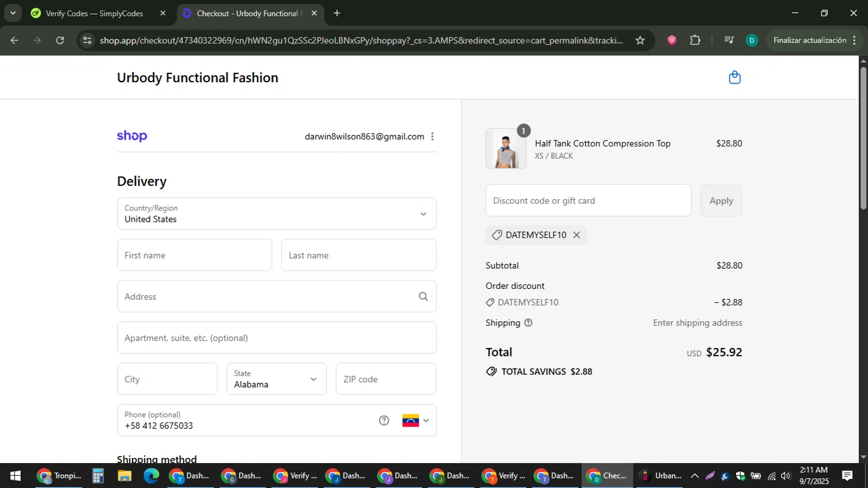This screenshot has height=488, width=868.
Task: Open network settings tray icon
Action: 771,476
